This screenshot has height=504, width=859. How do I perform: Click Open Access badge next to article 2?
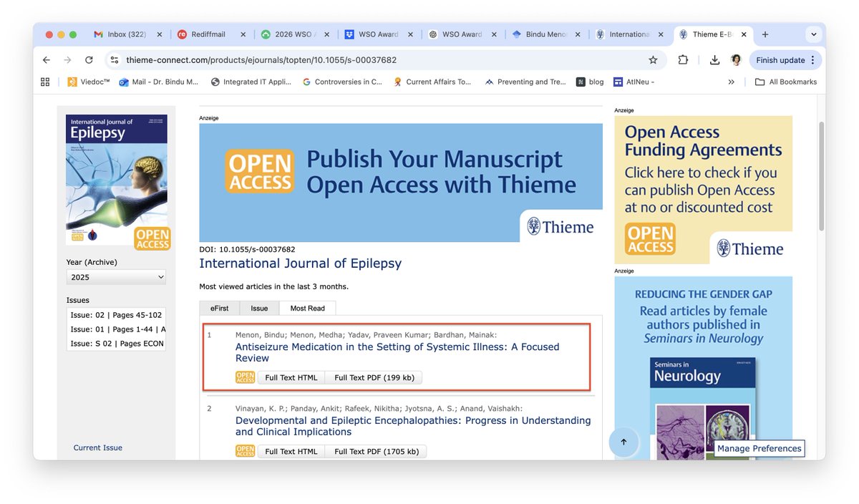(x=245, y=451)
